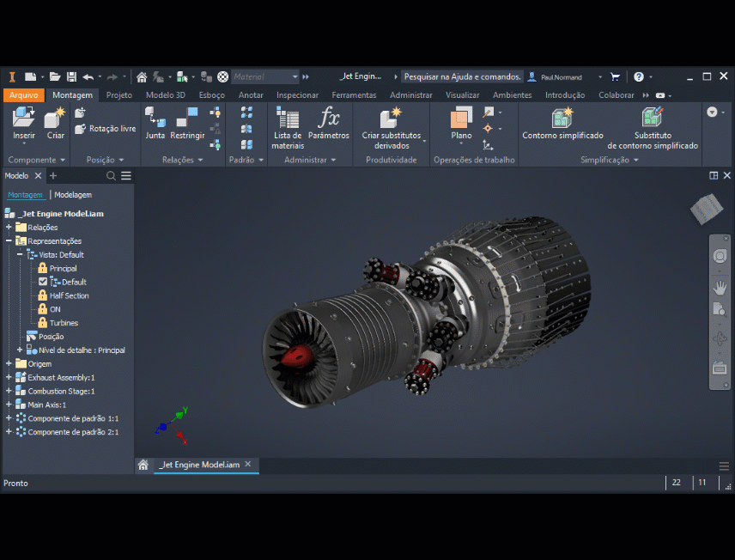735x560 pixels.
Task: Toggle the Default view representation checkbox
Action: point(43,282)
